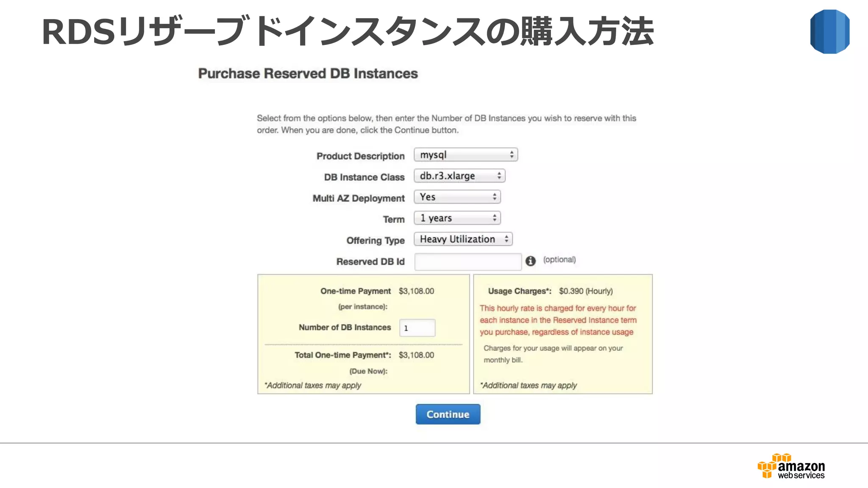The height and width of the screenshot is (488, 868).
Task: Click the Number of DB Instances field
Action: (417, 328)
